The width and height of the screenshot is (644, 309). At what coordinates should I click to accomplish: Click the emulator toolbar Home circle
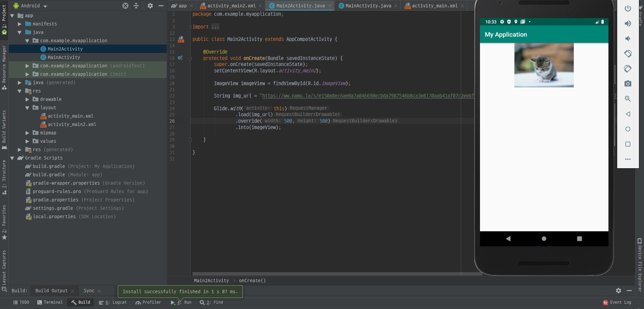[628, 129]
